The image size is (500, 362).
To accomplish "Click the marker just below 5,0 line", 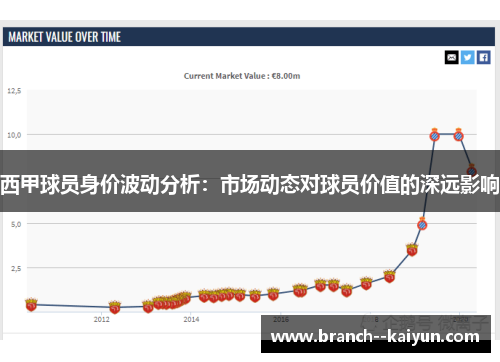I will coord(422,224).
